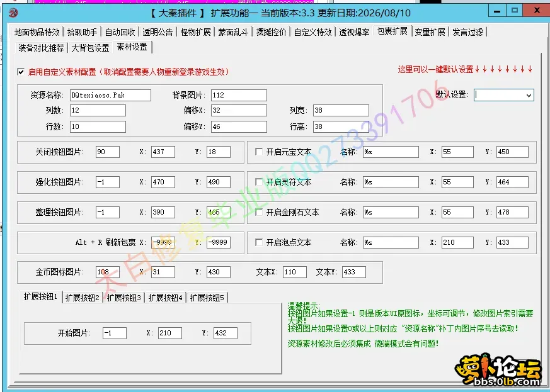Click 灵符文本 Y field 464
This screenshot has height=392, width=550.
pos(512,182)
